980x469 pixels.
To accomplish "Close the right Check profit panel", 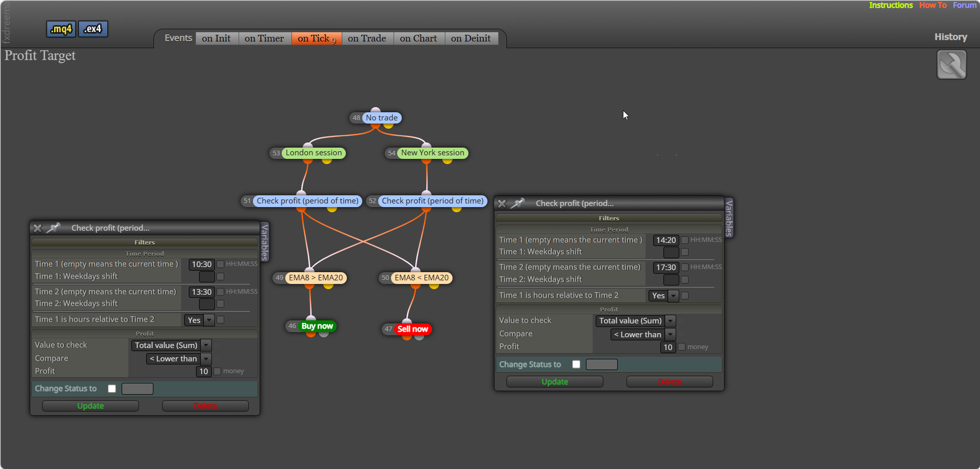I will tap(502, 203).
